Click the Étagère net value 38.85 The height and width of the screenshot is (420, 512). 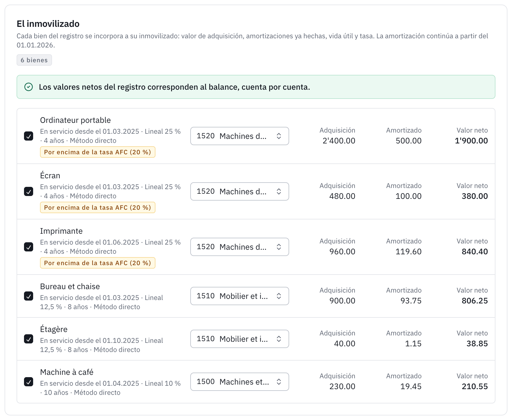(477, 343)
